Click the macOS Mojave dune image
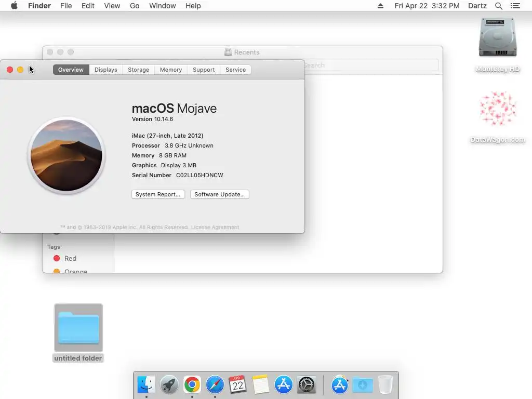 (66, 156)
